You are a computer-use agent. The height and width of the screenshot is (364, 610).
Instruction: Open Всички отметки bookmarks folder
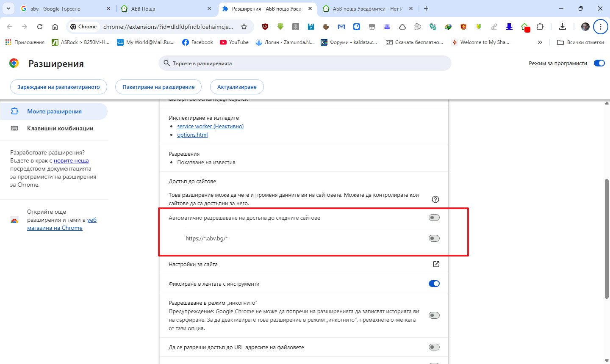coord(580,42)
